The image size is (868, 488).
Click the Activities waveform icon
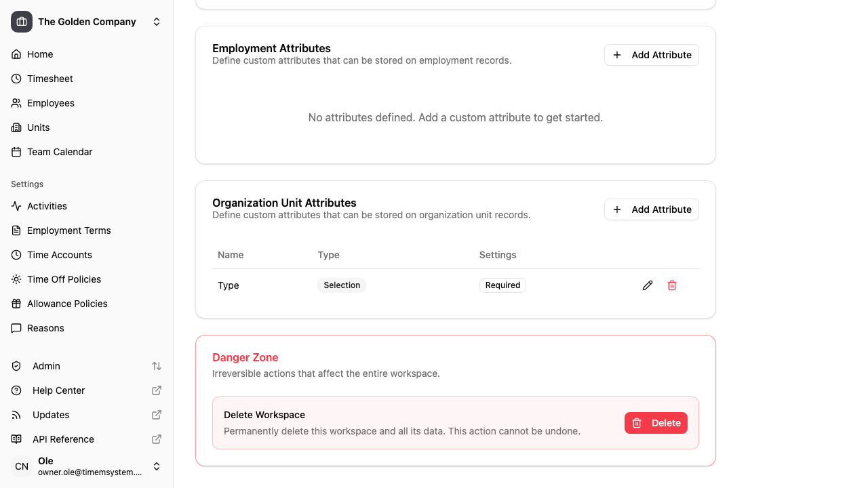click(16, 206)
